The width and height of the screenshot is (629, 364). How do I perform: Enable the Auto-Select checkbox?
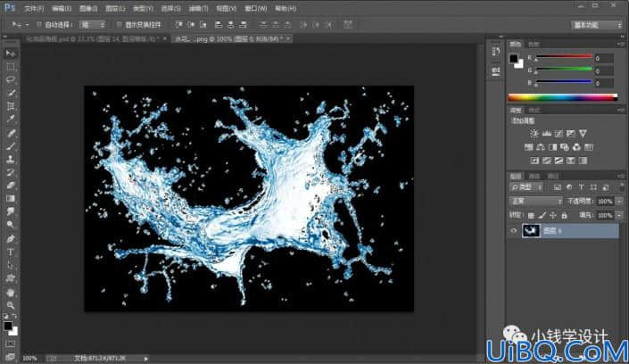coord(39,24)
